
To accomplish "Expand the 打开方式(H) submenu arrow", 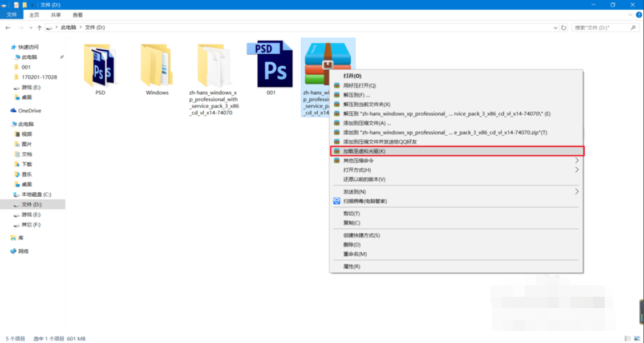I will 577,170.
